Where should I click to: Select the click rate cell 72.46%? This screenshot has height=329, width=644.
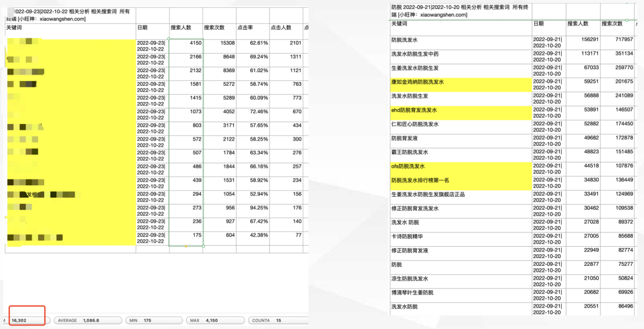tap(253, 115)
